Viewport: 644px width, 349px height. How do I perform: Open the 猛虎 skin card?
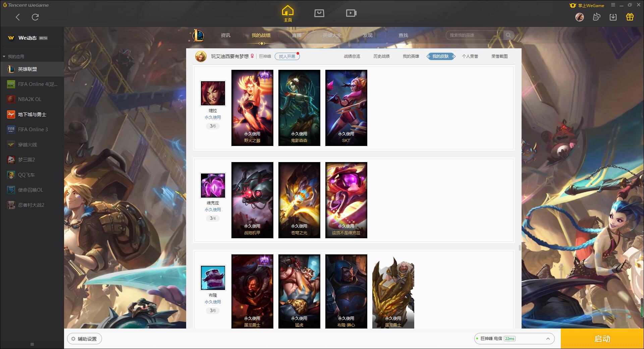(299, 291)
